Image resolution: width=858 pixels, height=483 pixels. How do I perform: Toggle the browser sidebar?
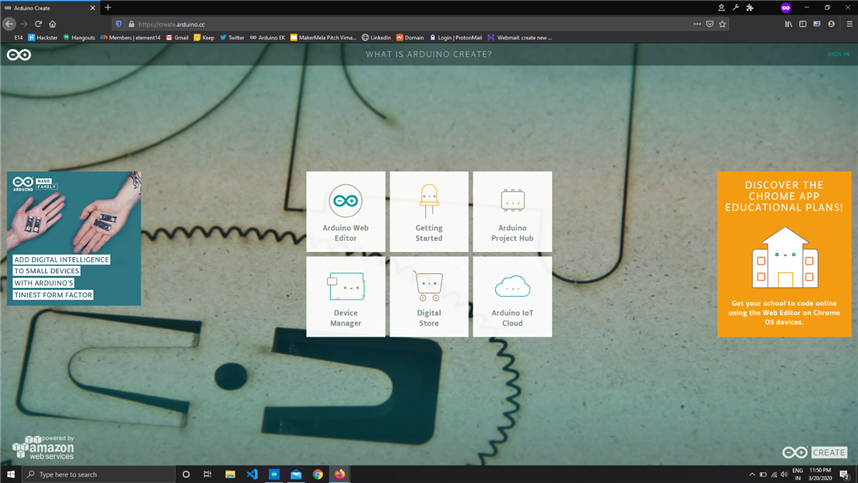tap(803, 24)
